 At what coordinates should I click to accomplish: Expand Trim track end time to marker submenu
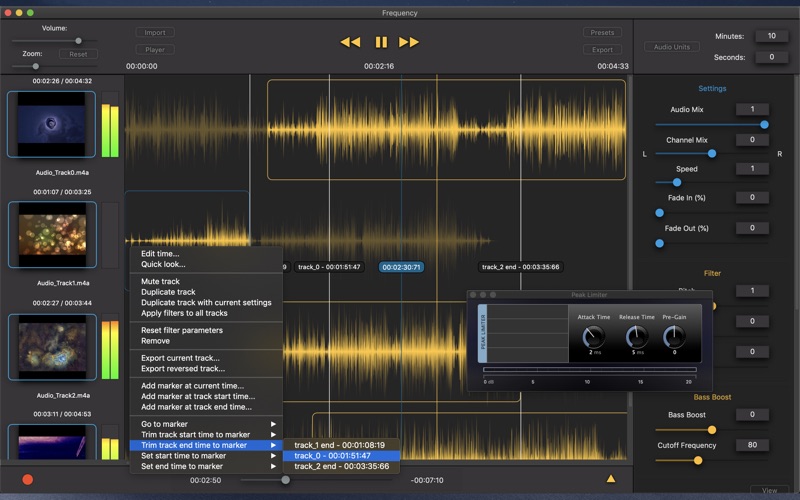pyautogui.click(x=206, y=445)
